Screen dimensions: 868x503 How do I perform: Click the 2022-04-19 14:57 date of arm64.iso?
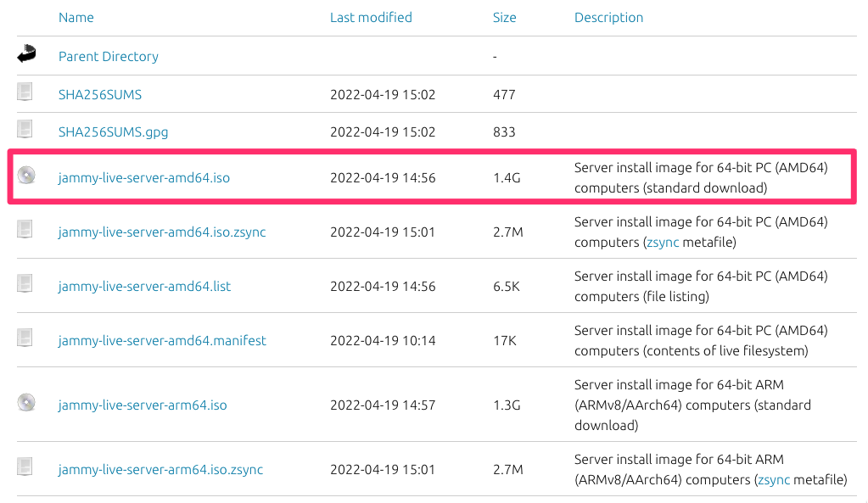click(x=383, y=405)
